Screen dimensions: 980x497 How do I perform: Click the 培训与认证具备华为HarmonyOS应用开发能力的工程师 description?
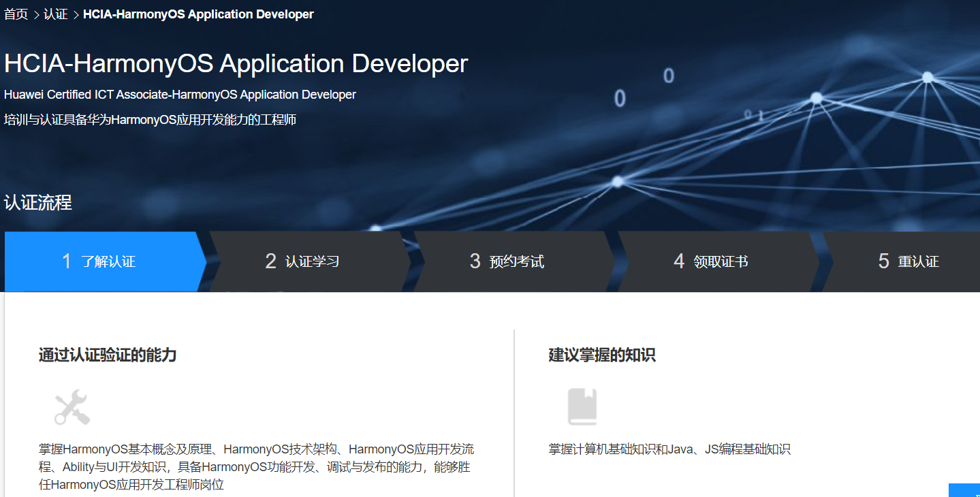coord(151,120)
